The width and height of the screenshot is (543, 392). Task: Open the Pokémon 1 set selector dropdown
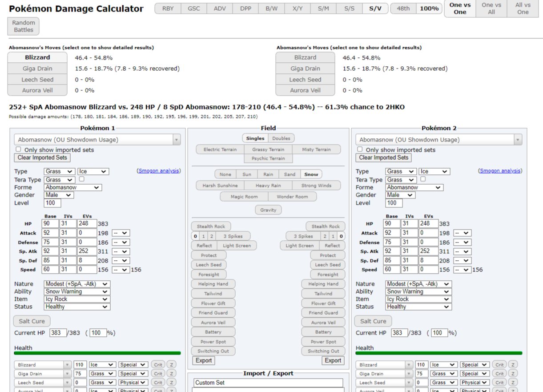(x=97, y=140)
